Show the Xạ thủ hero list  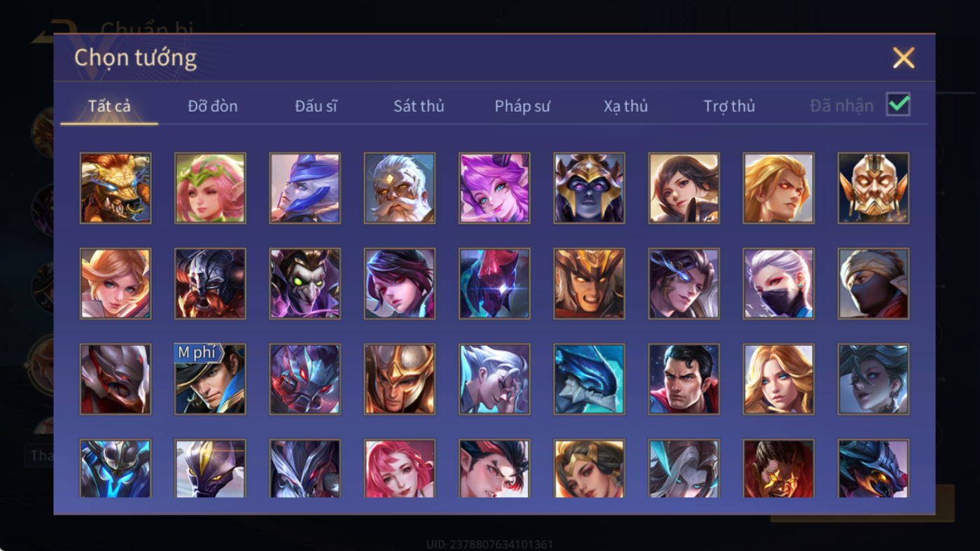pos(626,106)
